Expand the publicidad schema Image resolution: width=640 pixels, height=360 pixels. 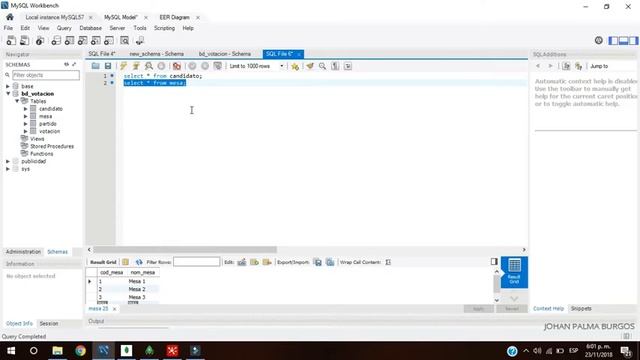pos(8,161)
